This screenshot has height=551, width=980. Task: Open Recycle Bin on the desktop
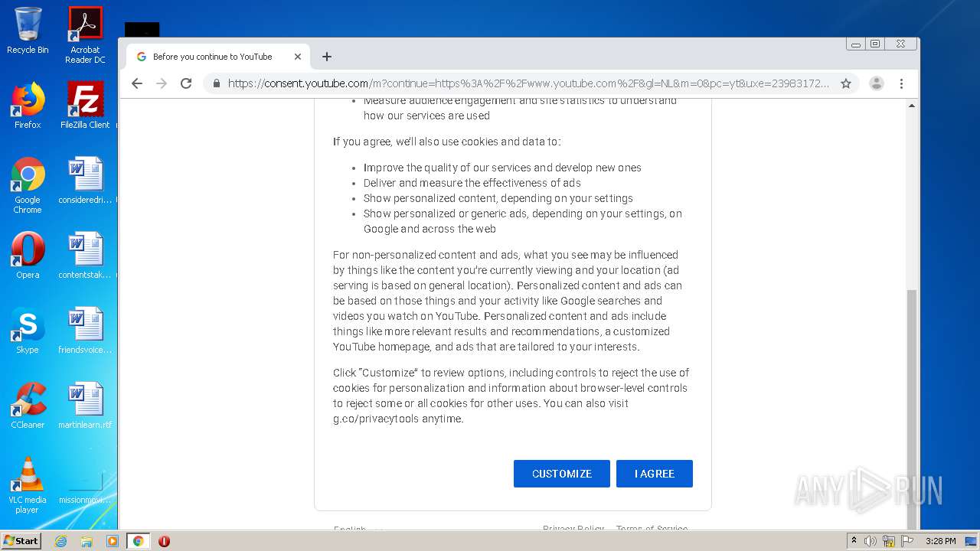[28, 31]
